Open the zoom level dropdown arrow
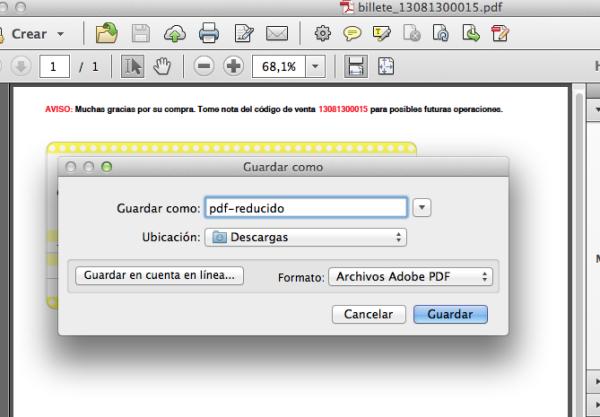Viewport: 600px width, 417px height. pos(315,67)
